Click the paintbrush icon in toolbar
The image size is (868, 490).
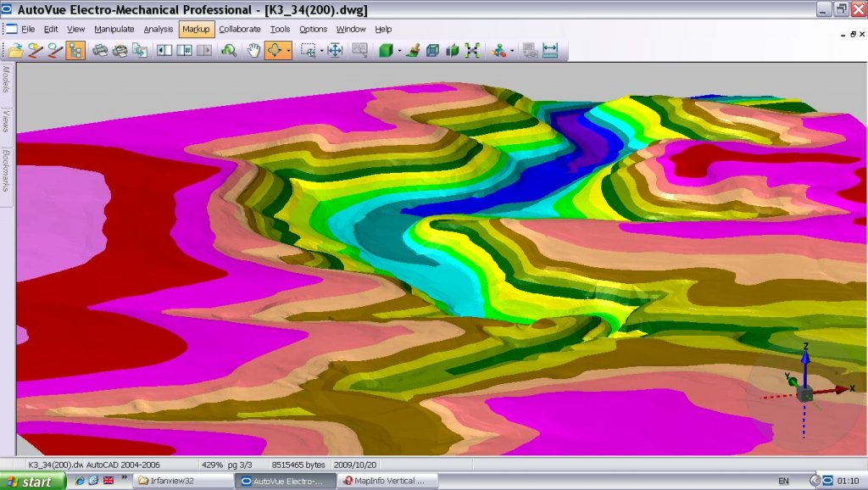click(x=413, y=51)
